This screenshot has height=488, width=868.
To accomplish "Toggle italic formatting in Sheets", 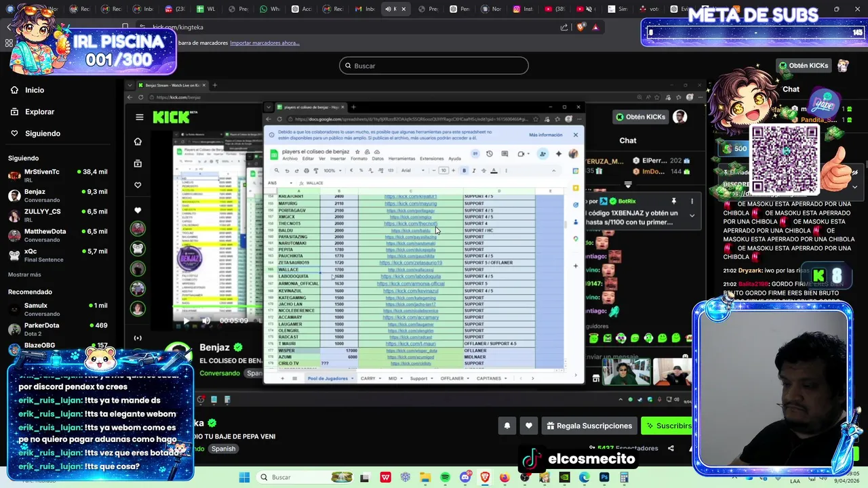I will pos(474,171).
